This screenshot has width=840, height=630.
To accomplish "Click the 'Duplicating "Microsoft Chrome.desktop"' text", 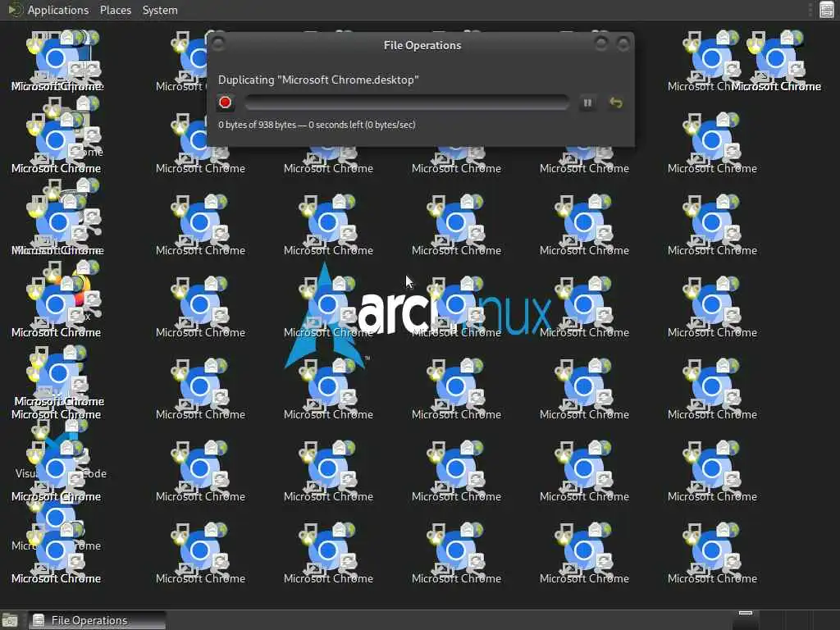I will click(318, 80).
